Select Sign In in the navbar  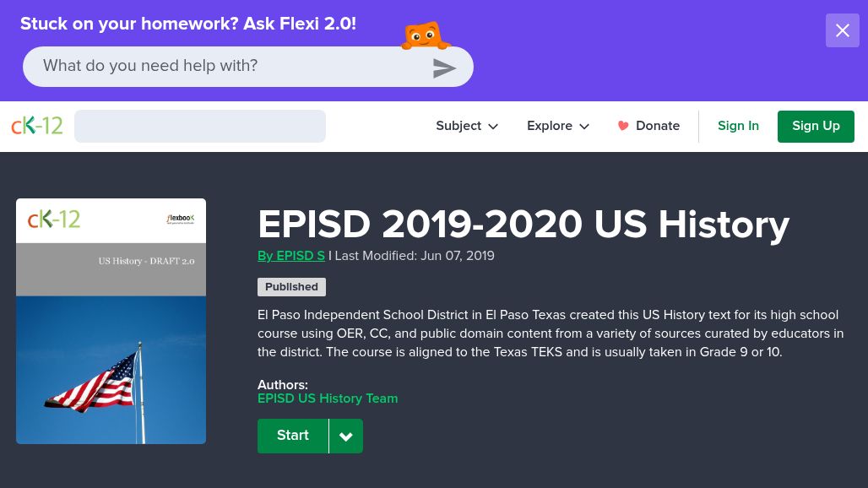click(738, 126)
